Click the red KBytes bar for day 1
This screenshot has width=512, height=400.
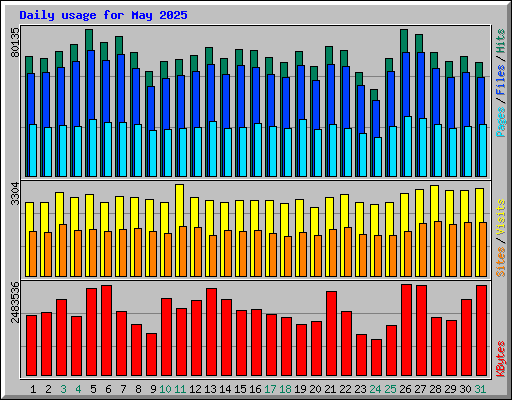32,345
